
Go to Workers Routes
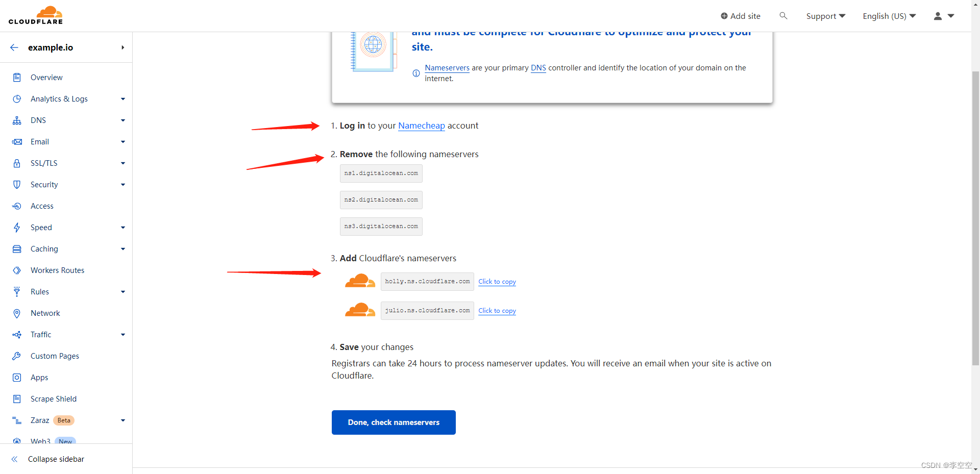pos(57,270)
